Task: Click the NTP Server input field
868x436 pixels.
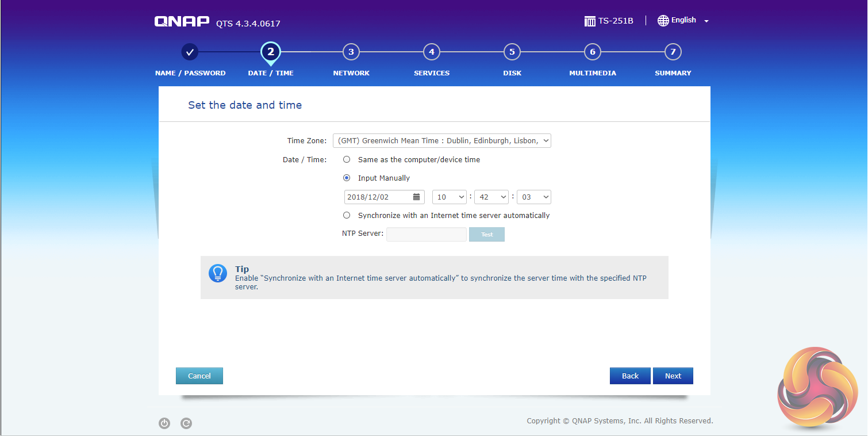Action: [426, 234]
